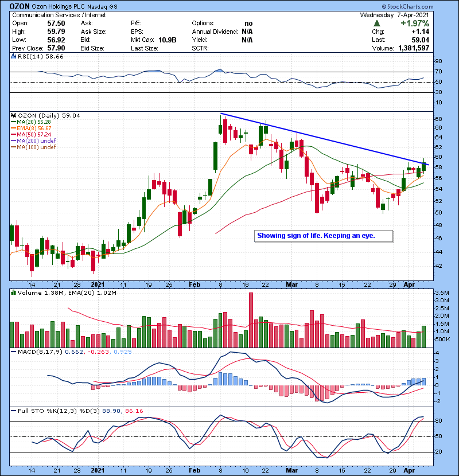Click the candlestick icon beside OZON (Daily)

(13, 116)
